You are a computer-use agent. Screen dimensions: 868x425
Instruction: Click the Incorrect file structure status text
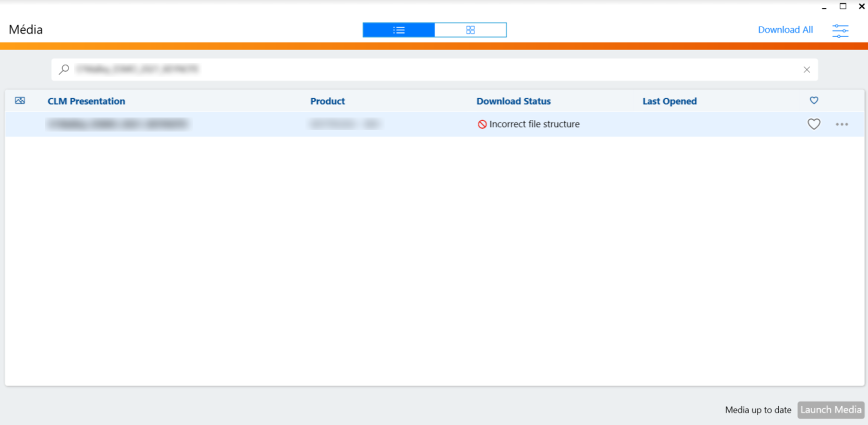pos(534,124)
